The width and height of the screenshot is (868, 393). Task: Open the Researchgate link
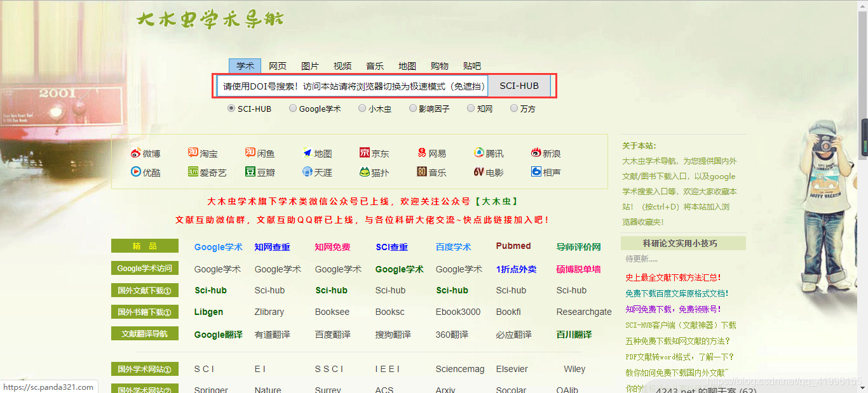pos(584,312)
